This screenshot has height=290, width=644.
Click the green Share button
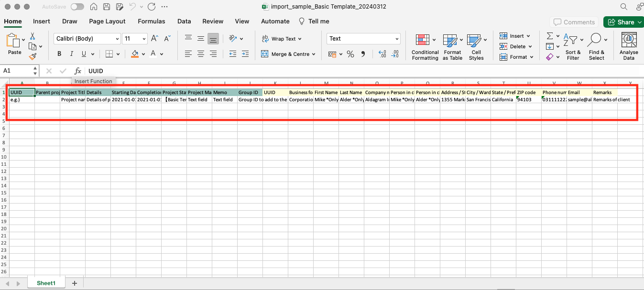point(622,21)
